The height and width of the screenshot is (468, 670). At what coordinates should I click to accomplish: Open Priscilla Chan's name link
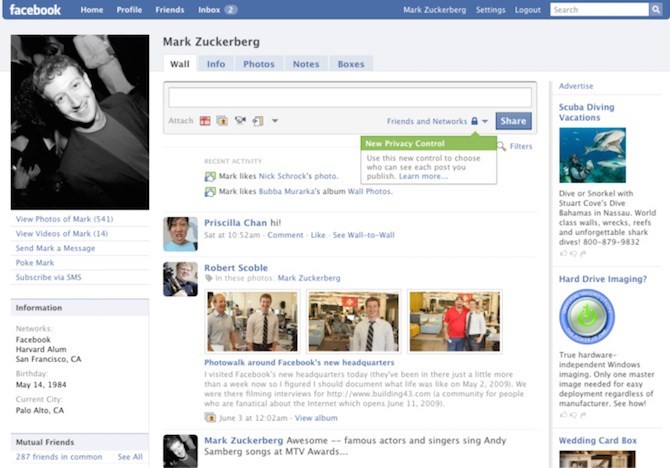point(235,223)
